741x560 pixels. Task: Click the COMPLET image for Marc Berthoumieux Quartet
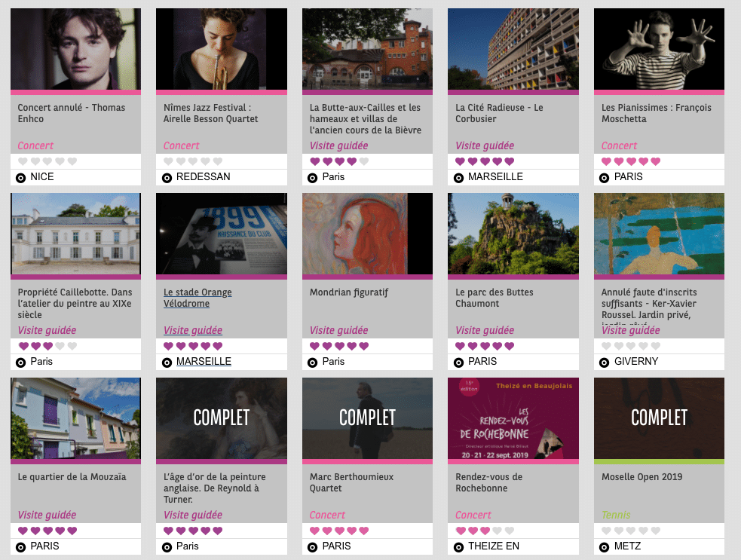tap(367, 418)
